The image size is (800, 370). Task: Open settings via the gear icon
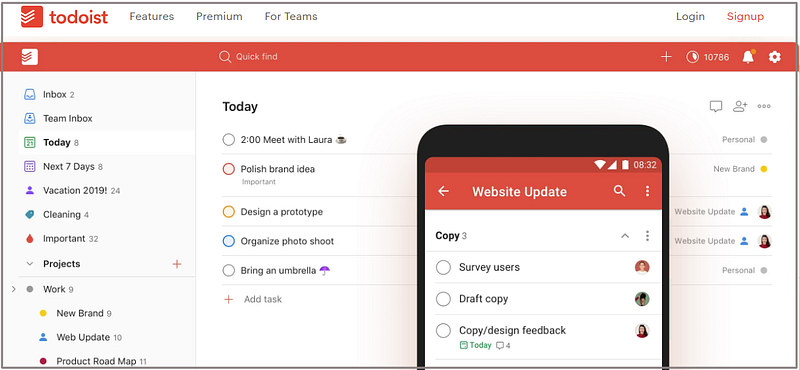(774, 57)
